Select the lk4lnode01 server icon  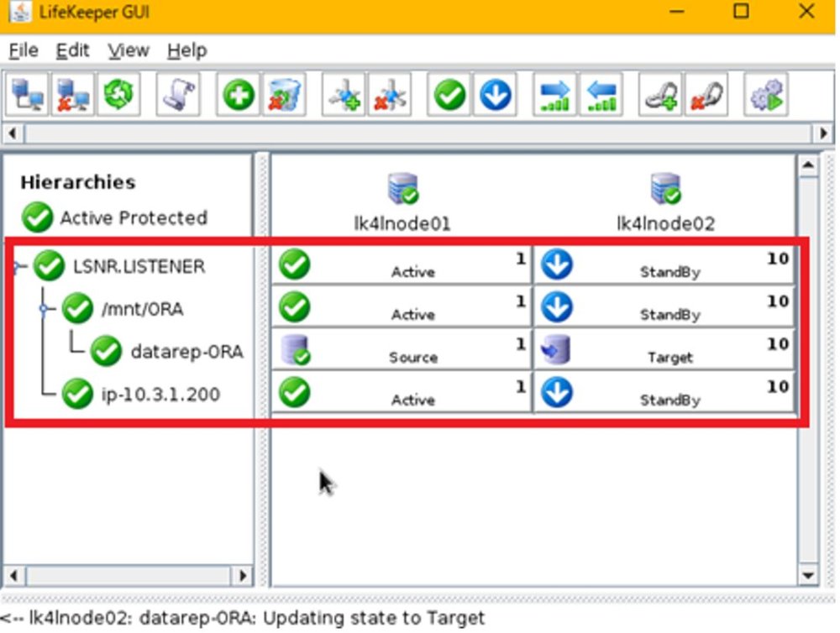click(403, 189)
